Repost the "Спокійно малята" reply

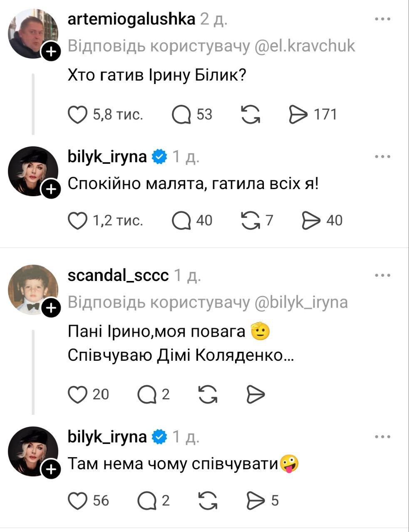tap(250, 221)
